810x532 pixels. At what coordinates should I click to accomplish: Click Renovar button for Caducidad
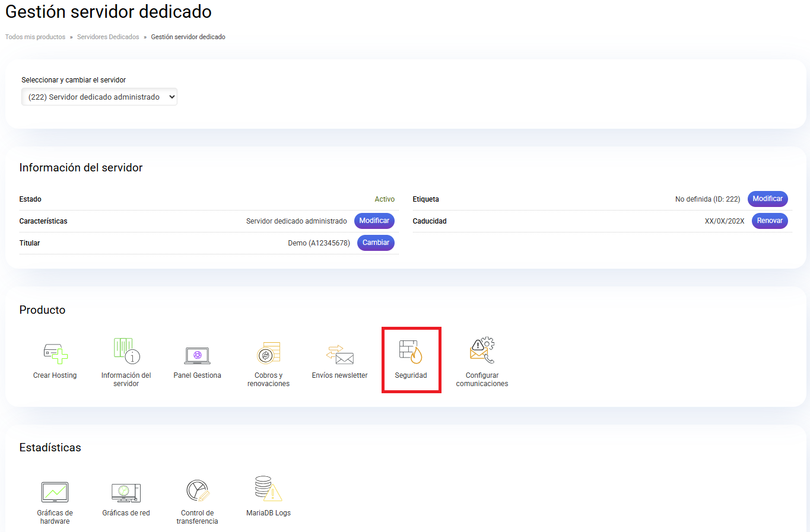[x=770, y=221]
